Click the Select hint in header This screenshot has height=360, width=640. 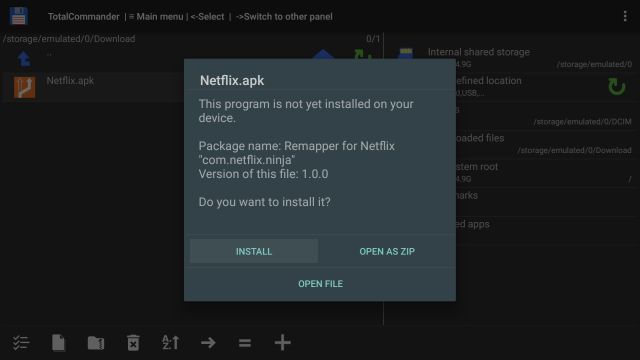pyautogui.click(x=207, y=17)
